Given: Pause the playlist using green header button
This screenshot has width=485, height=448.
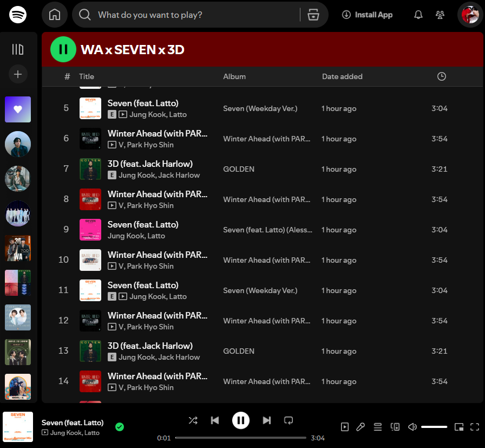Looking at the screenshot, I should 63,49.
